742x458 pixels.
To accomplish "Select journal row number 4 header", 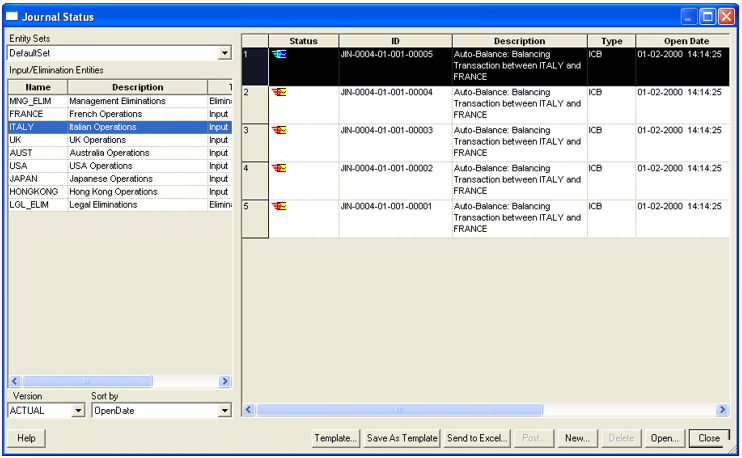I will pyautogui.click(x=255, y=181).
